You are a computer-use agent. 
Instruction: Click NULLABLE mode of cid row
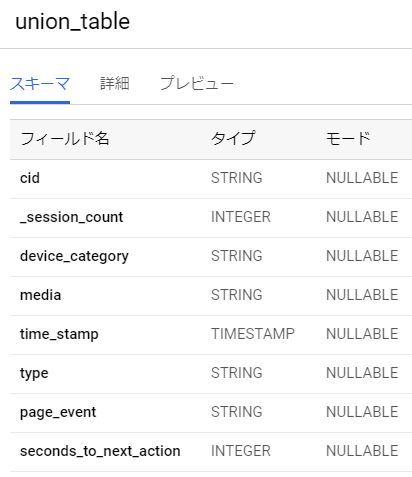click(x=362, y=178)
